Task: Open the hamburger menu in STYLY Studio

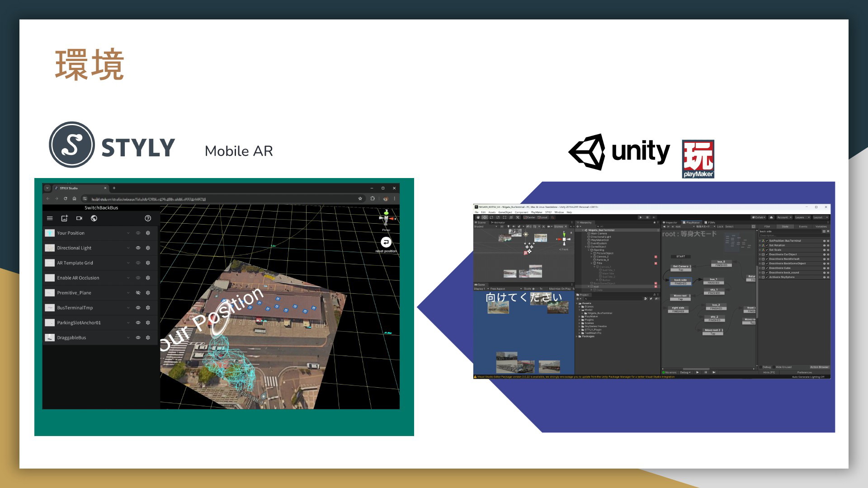Action: point(50,218)
